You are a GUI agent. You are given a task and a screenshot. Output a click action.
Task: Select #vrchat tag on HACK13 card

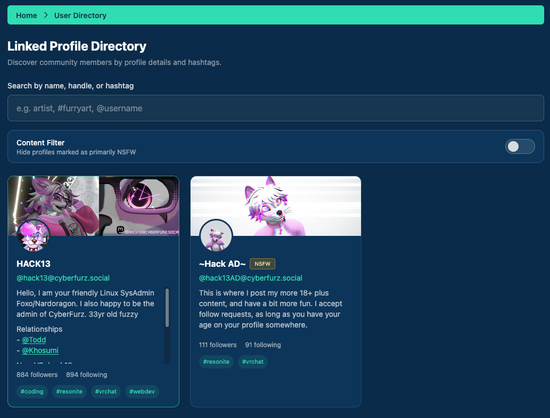(x=106, y=391)
